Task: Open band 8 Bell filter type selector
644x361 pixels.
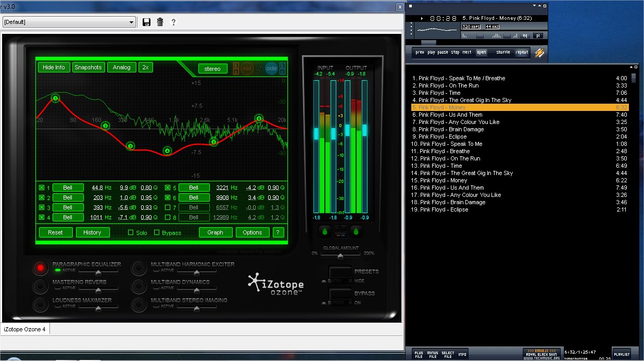Action: tap(194, 217)
